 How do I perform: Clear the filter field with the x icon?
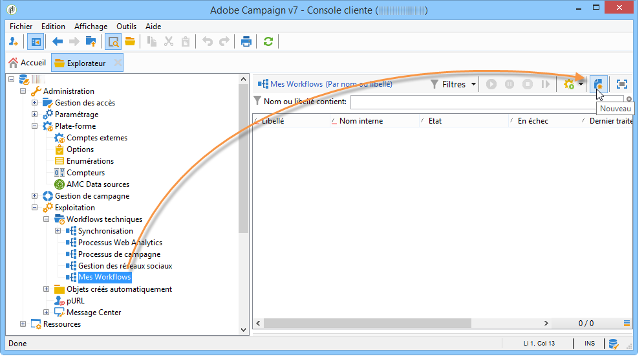(628, 99)
